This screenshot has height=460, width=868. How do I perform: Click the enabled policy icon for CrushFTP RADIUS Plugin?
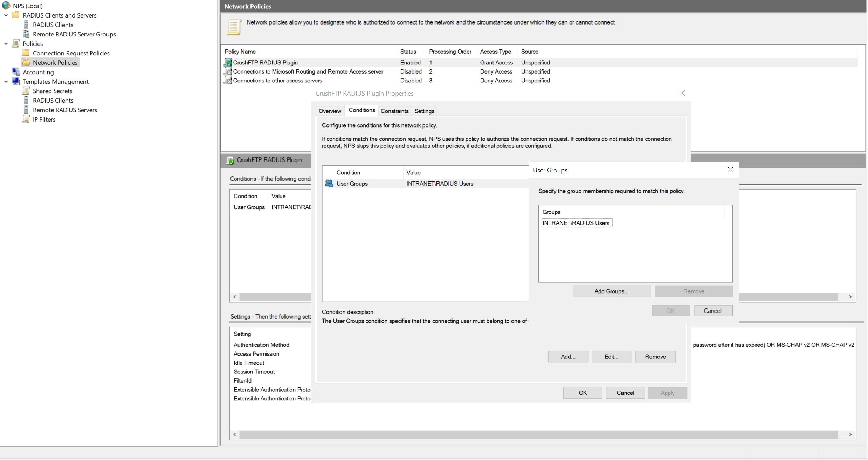(228, 62)
